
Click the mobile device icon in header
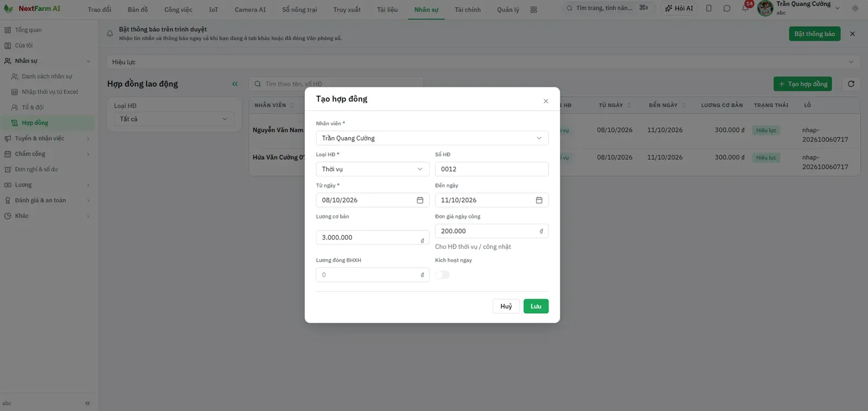point(709,8)
